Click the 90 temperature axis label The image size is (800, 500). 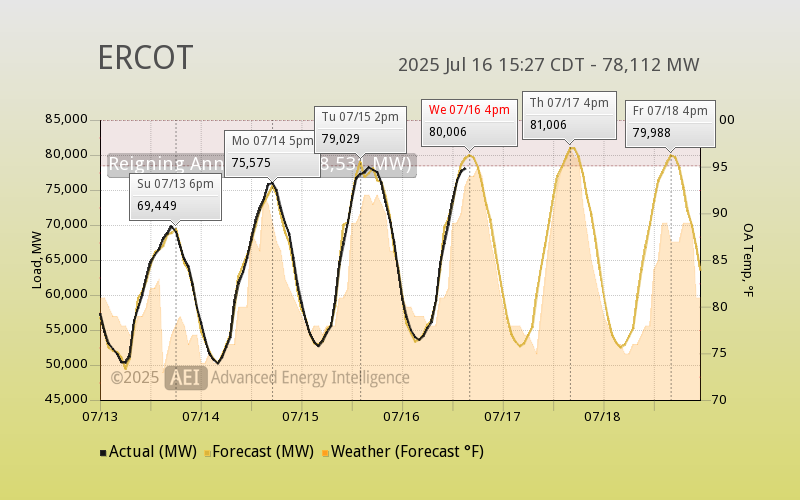point(720,213)
